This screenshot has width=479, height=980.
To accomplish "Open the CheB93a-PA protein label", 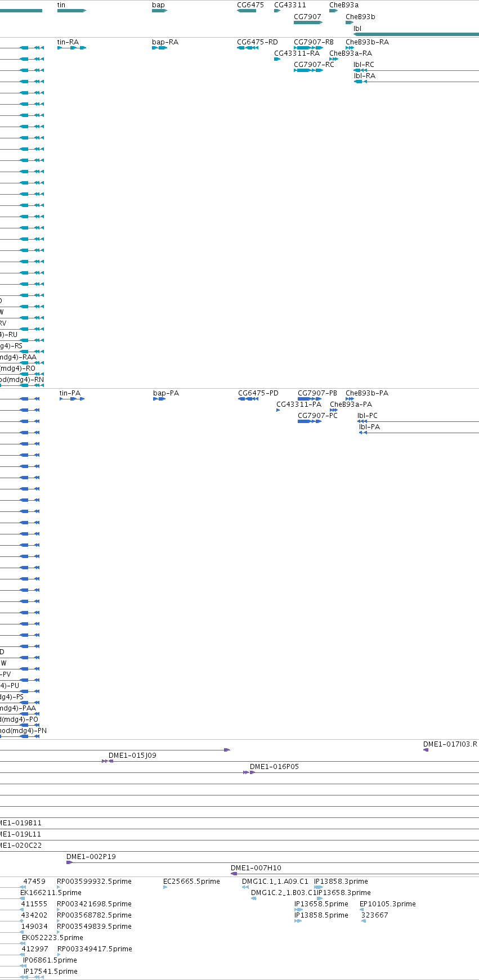I will [351, 404].
